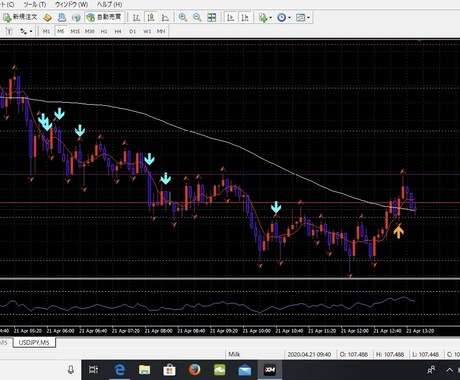Click the 21 Apr 12:00 time axis label
The height and width of the screenshot is (380, 460).
tap(354, 331)
